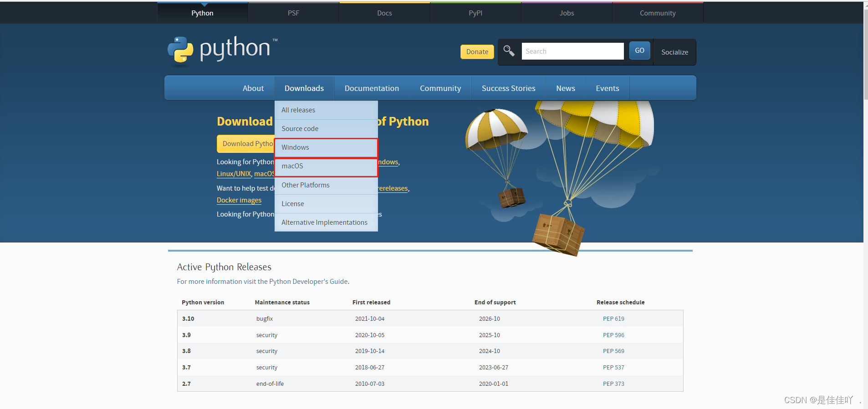Select License in Downloads dropdown
868x409 pixels.
(x=326, y=204)
